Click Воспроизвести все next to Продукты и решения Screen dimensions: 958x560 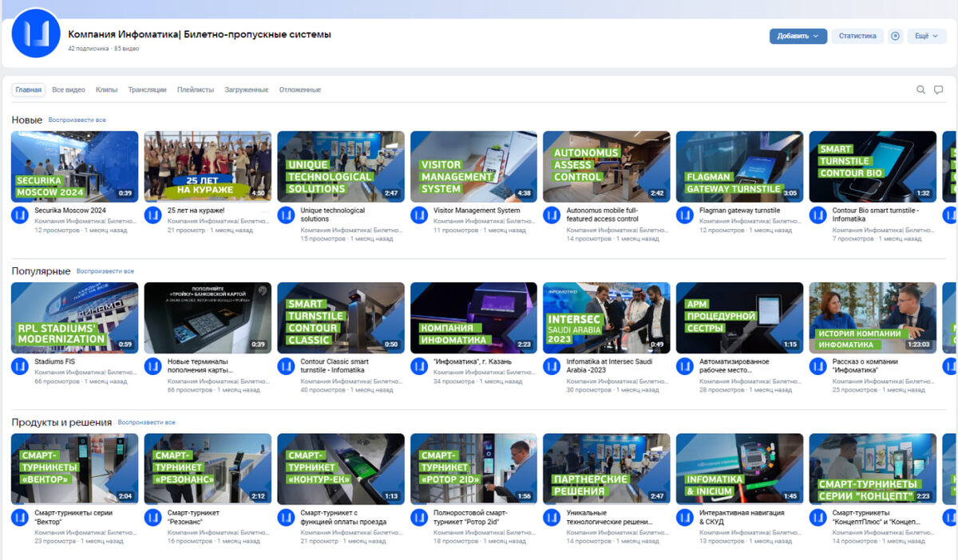147,423
